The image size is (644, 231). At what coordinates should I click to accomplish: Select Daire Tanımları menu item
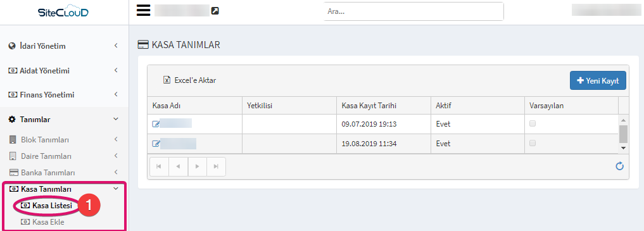[x=46, y=156]
